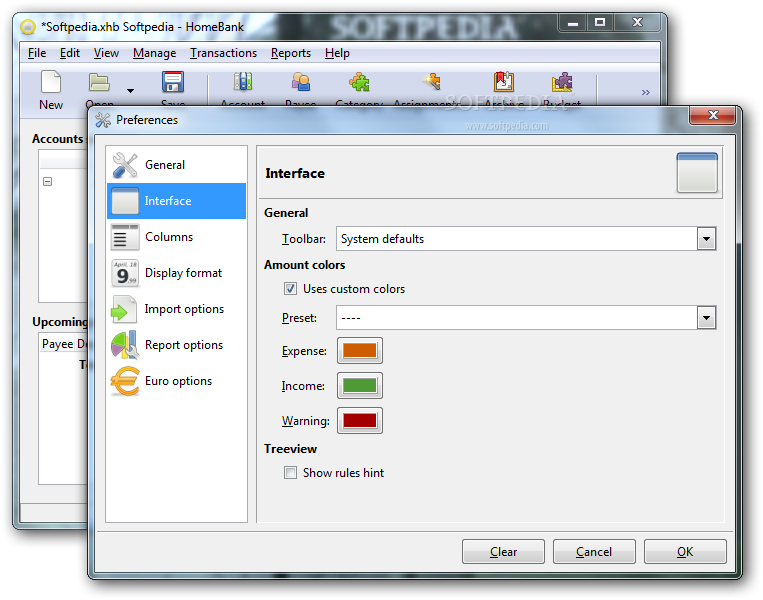The width and height of the screenshot is (763, 600).
Task: Expand the toolbar overflow chevron
Action: point(645,92)
